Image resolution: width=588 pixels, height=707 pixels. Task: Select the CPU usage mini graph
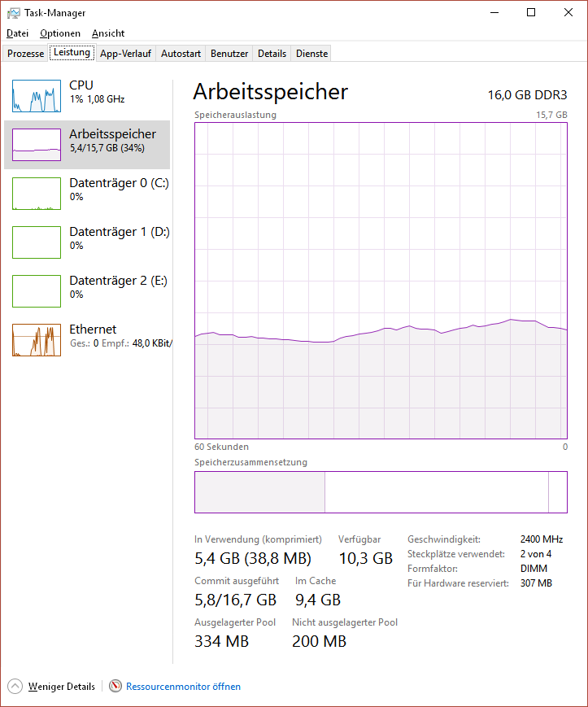pos(37,96)
